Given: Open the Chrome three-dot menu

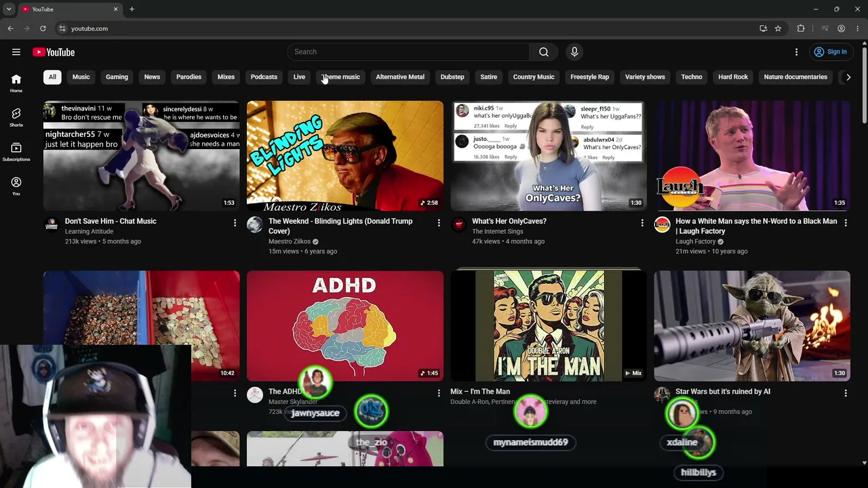Looking at the screenshot, I should click(x=858, y=28).
